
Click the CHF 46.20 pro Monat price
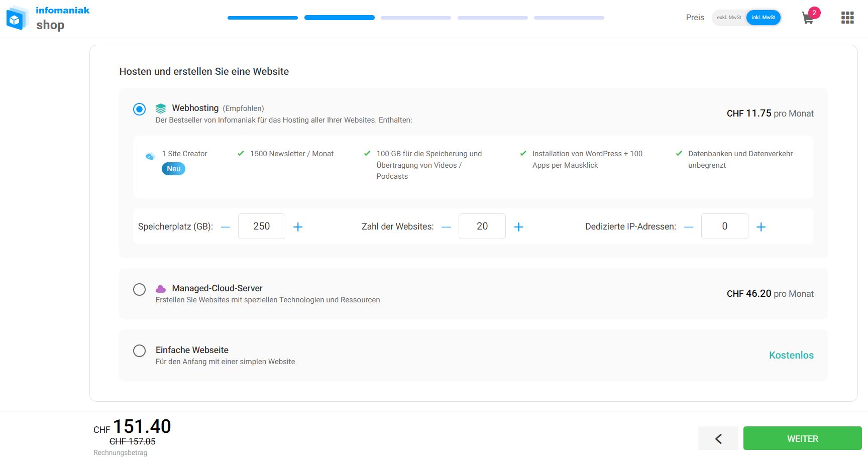(770, 294)
